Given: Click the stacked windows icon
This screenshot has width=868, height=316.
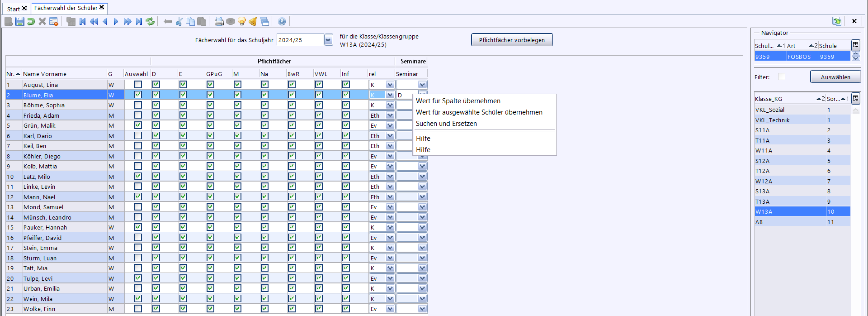Looking at the screenshot, I should coord(264,21).
